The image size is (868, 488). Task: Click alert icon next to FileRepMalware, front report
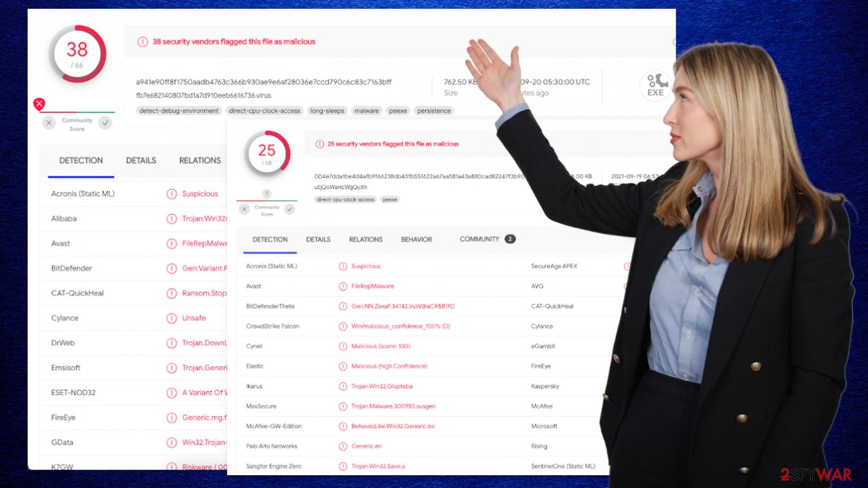point(343,286)
